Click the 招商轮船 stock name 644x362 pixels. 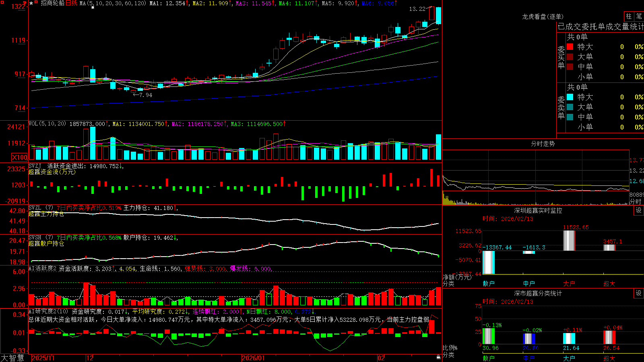click(52, 3)
